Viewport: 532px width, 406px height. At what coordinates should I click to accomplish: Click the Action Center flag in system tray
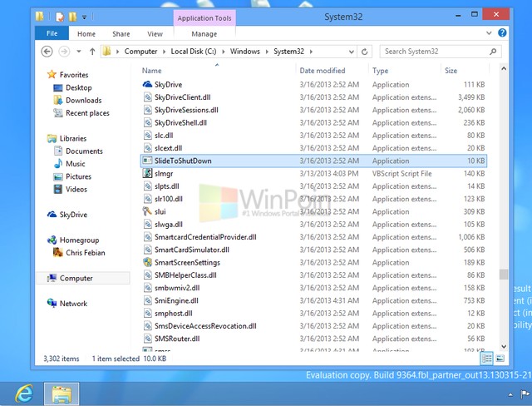(525, 394)
